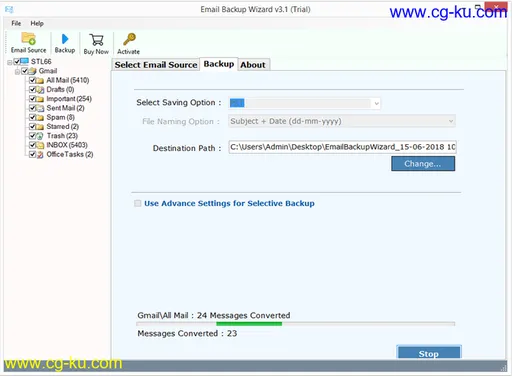
Task: Open the Select Saving Option dropdown
Action: [x=304, y=103]
